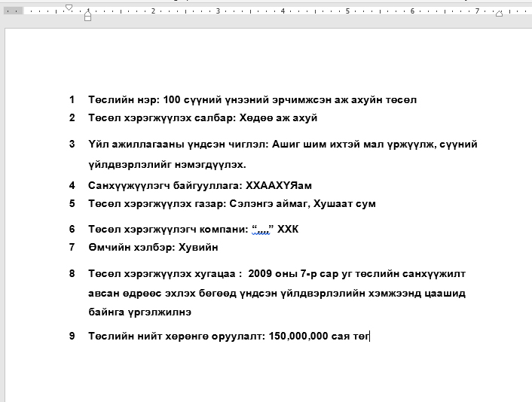Click the line 'байнга үргэлжилнэ'

[x=140, y=312]
